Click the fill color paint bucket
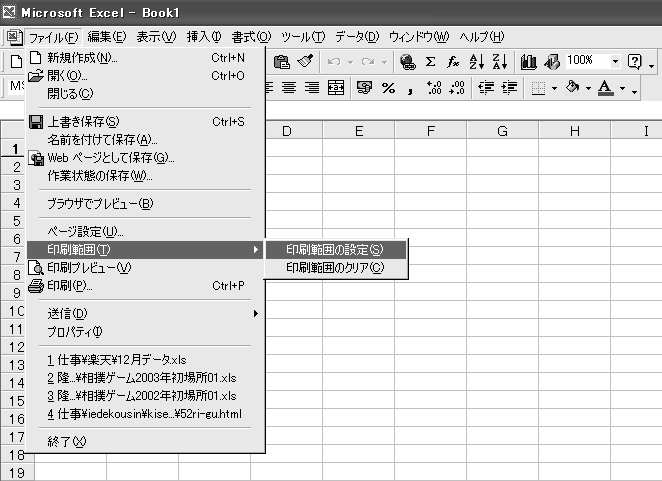 click(573, 88)
